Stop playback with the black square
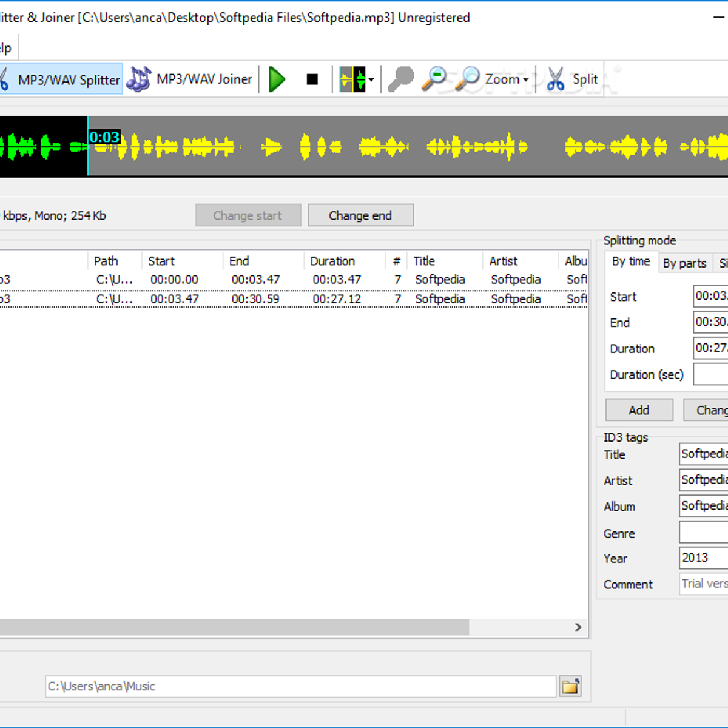The height and width of the screenshot is (728, 728). [x=312, y=79]
